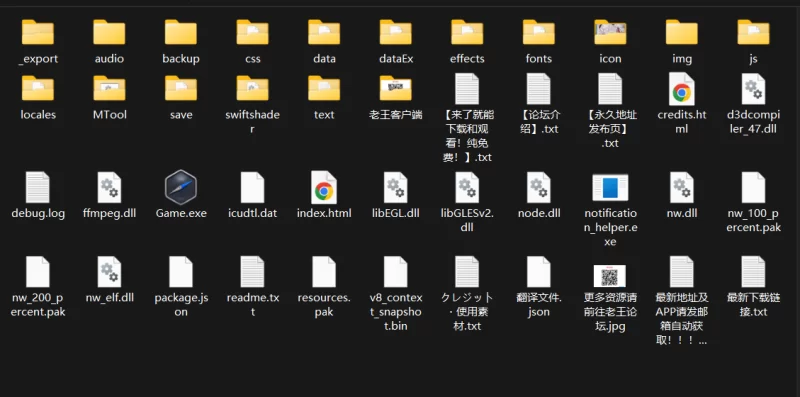The image size is (800, 397).
Task: Click the resources.pak file icon
Action: tap(324, 271)
